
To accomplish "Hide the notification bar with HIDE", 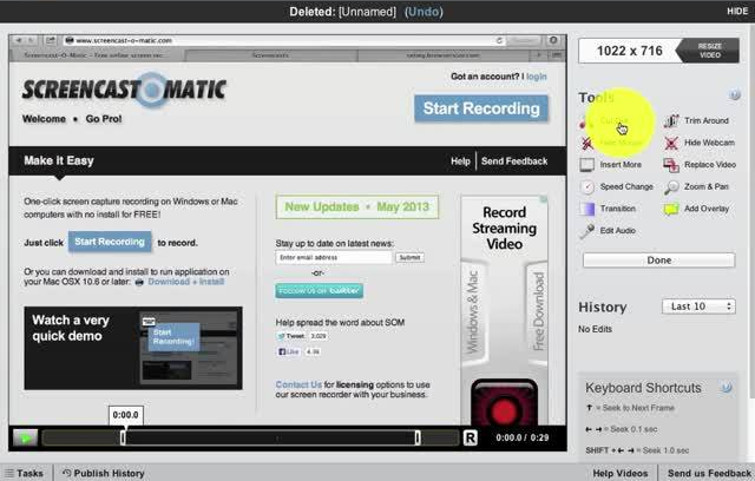I will 737,11.
